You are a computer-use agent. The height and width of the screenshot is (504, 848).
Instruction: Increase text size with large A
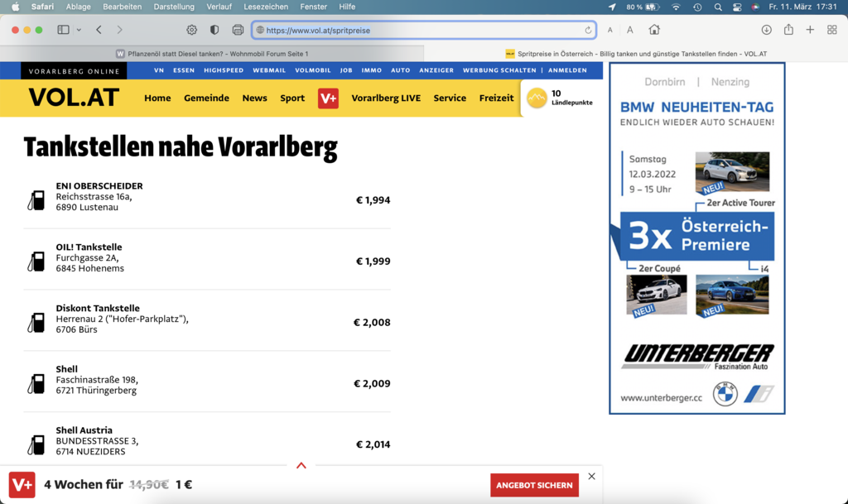click(x=630, y=31)
